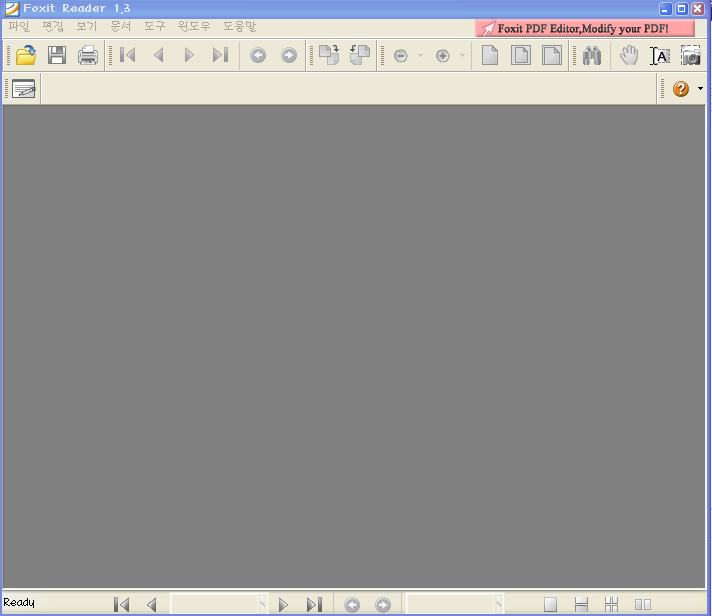Go to next page in status bar

click(x=283, y=604)
